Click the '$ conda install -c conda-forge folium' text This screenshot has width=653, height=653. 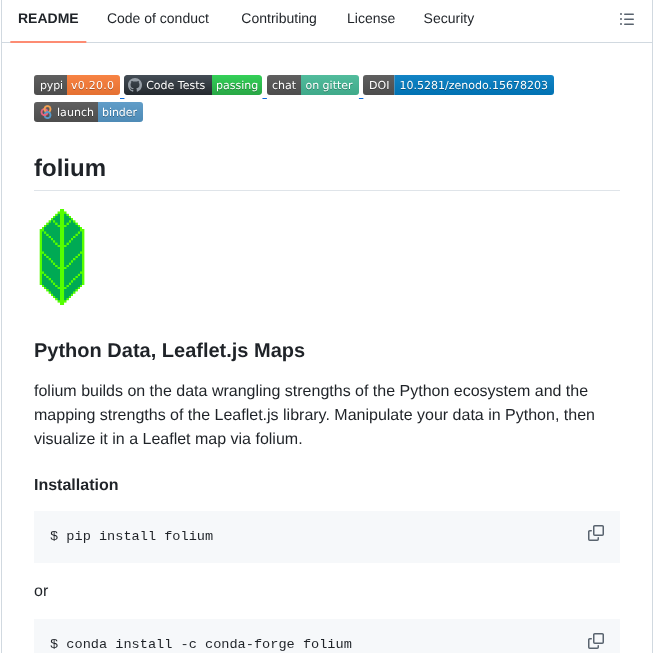coord(201,644)
